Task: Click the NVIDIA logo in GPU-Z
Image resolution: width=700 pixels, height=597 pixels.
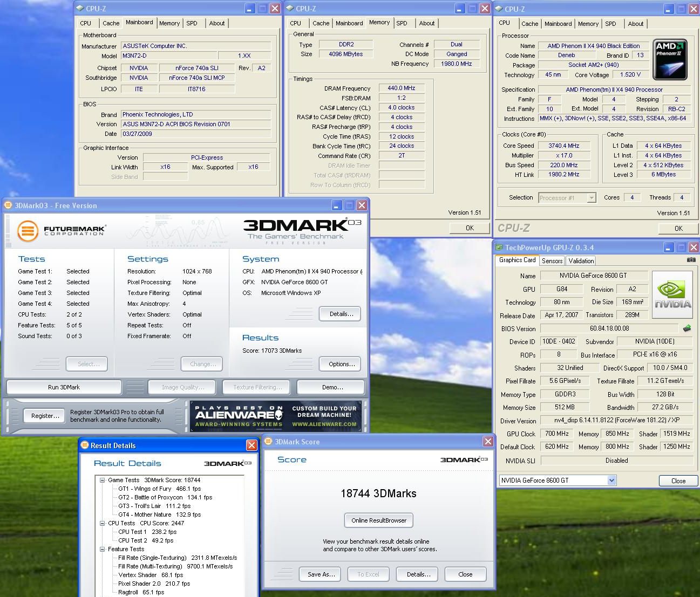Action: 672,294
